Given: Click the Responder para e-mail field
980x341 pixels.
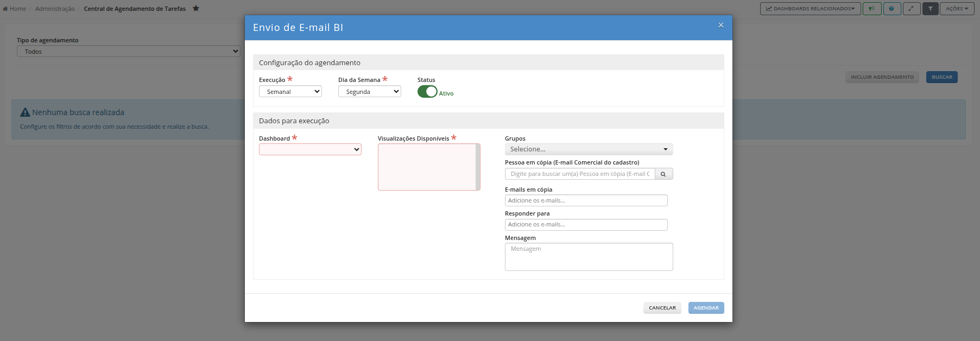Looking at the screenshot, I should coord(586,225).
